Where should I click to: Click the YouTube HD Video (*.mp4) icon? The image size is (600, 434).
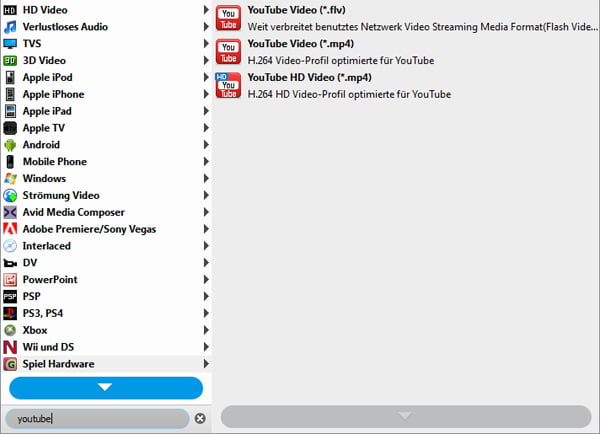pyautogui.click(x=228, y=85)
